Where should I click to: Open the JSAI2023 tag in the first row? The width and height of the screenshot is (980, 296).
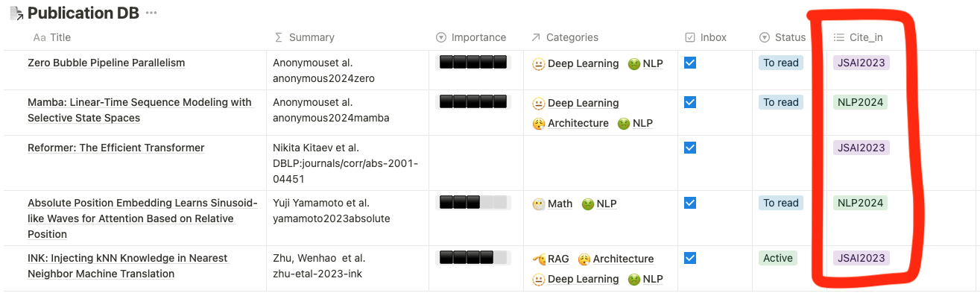[x=862, y=63]
